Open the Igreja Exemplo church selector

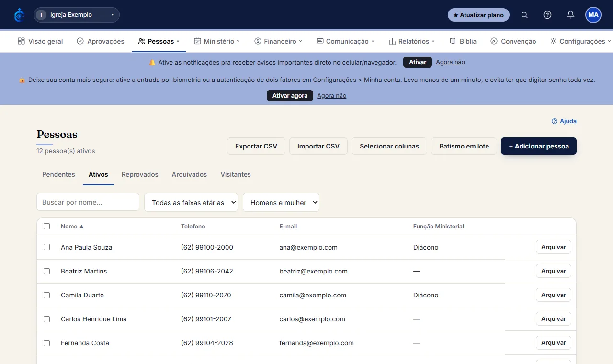coord(77,15)
